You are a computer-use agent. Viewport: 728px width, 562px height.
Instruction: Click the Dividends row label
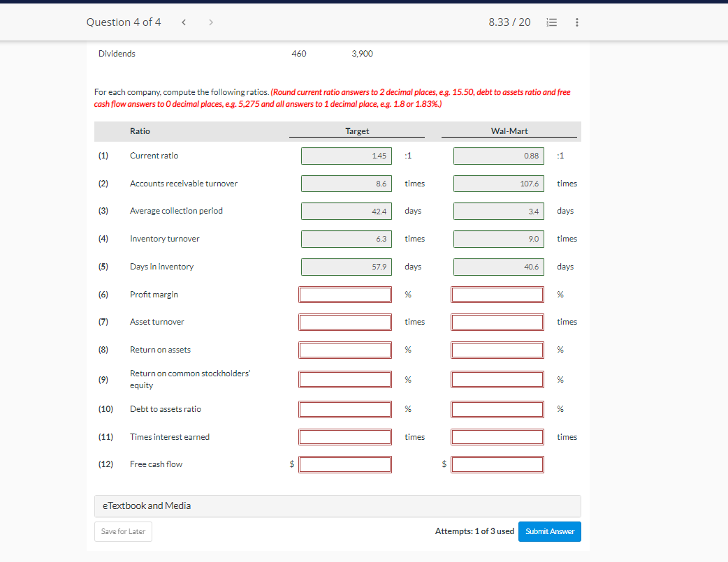click(117, 54)
